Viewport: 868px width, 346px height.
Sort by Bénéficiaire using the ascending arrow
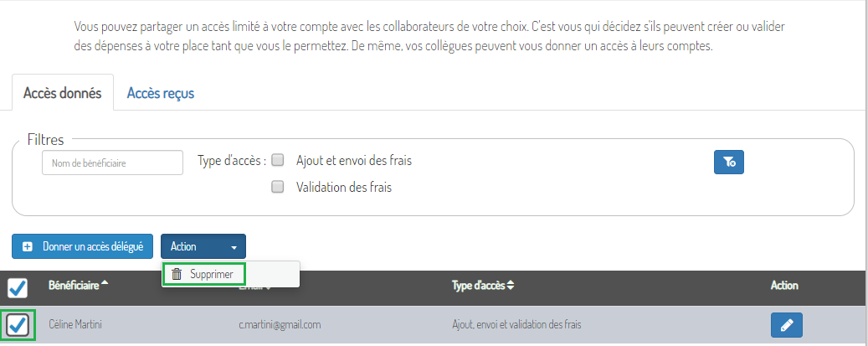[105, 283]
